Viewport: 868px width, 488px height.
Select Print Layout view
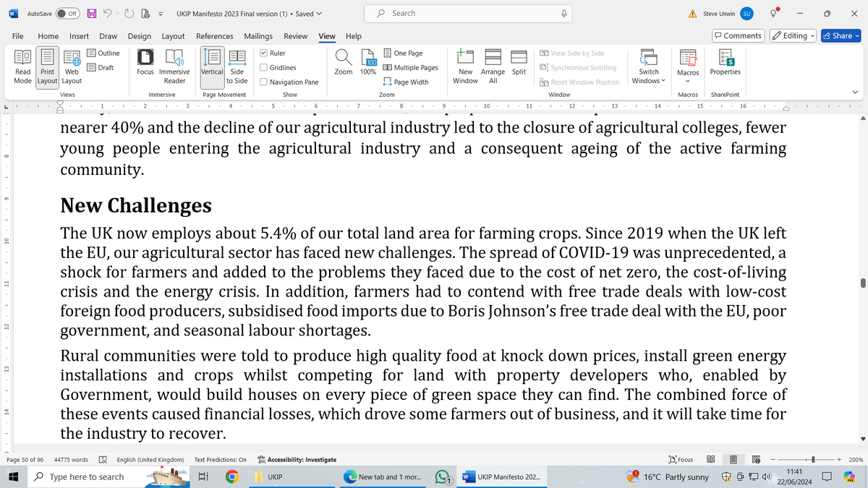(47, 67)
